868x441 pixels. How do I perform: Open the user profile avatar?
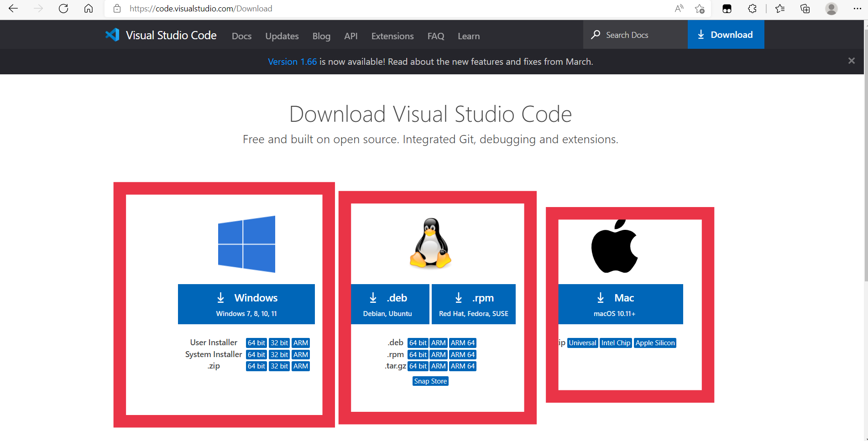click(831, 8)
